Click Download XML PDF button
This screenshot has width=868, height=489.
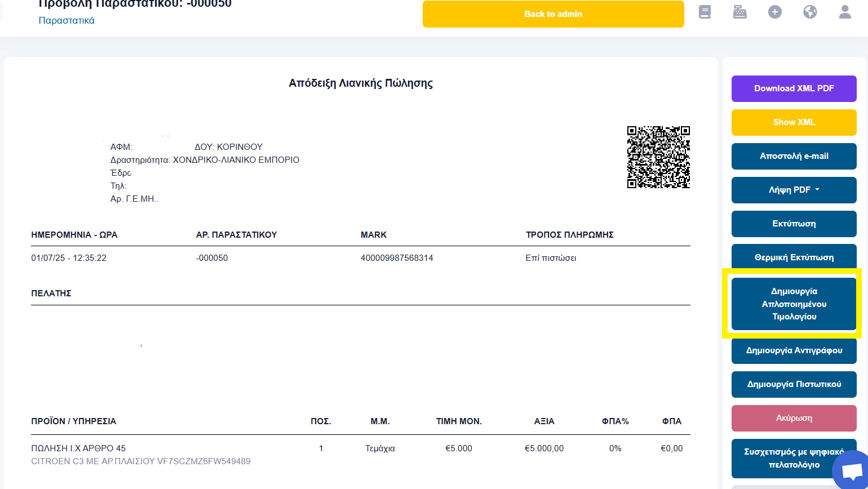pyautogui.click(x=794, y=88)
